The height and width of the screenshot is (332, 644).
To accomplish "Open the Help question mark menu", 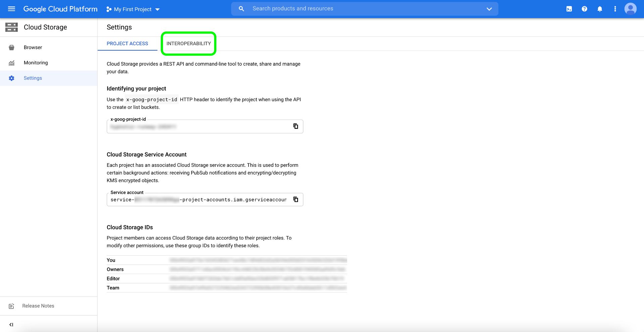I will 585,9.
